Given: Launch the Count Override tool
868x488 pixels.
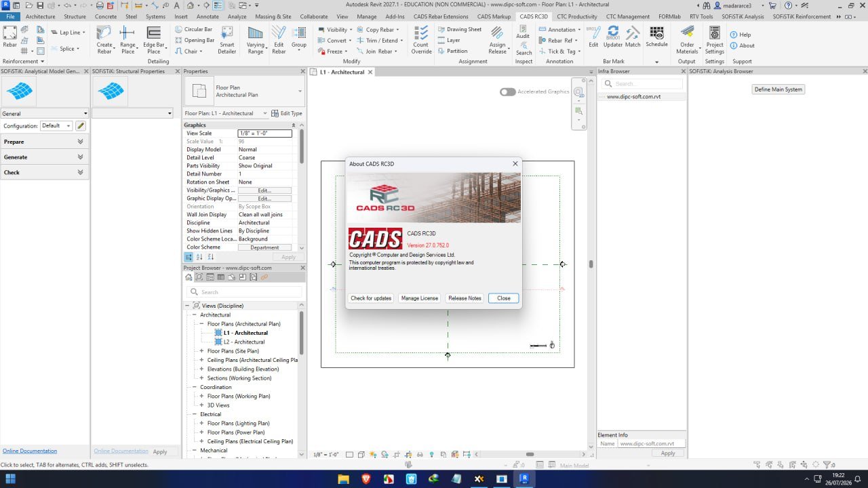Looking at the screenshot, I should click(421, 39).
